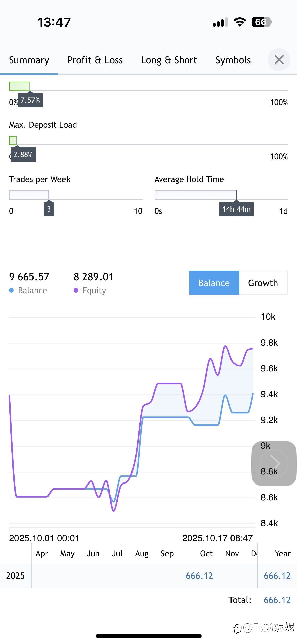This screenshot has height=644, width=297.
Task: Tap the Wi-Fi status icon
Action: (240, 22)
